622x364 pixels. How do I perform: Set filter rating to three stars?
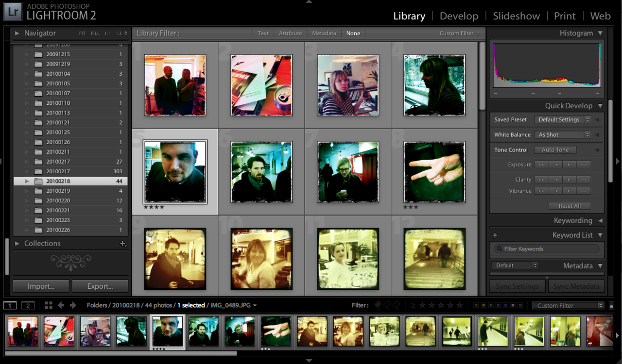click(x=441, y=305)
